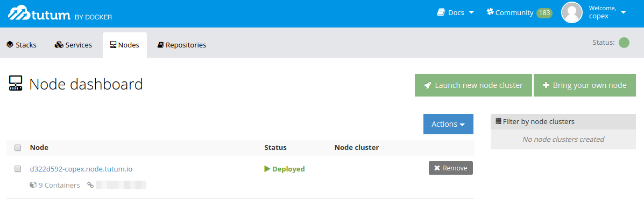This screenshot has height=213, width=644.
Task: Select the Nodes tab
Action: (125, 45)
